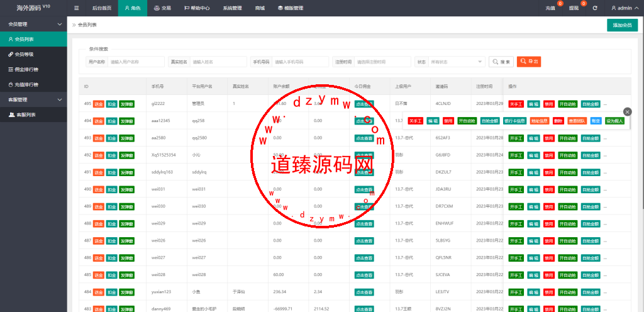Click 地址信息 in the actions popup

pos(539,121)
